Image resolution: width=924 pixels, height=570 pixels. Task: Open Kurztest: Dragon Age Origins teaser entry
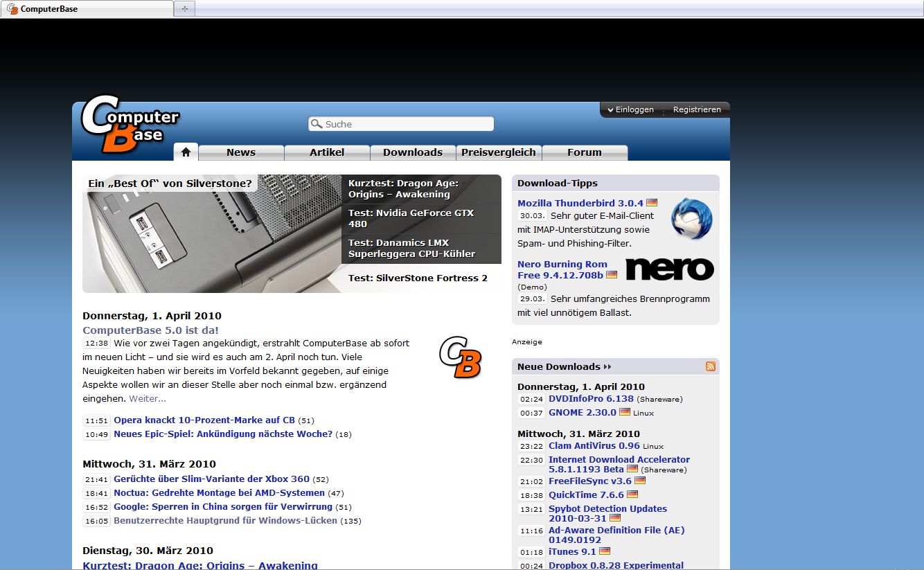point(421,189)
